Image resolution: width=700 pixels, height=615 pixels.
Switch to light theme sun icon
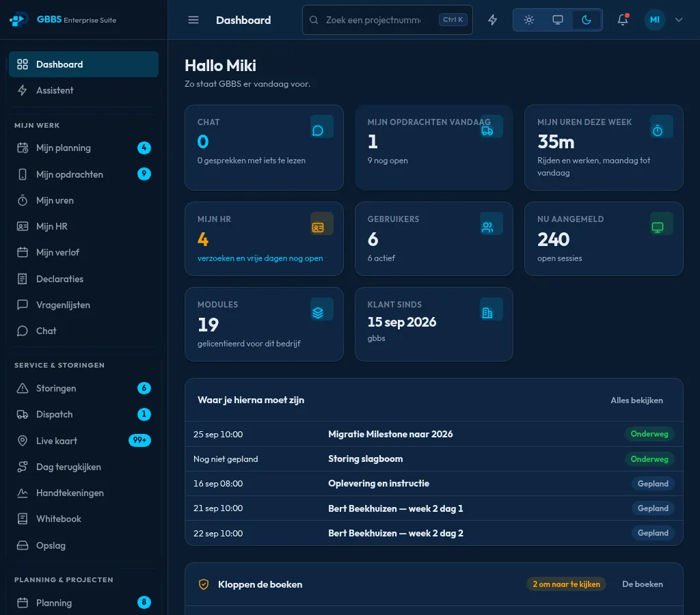click(x=528, y=20)
